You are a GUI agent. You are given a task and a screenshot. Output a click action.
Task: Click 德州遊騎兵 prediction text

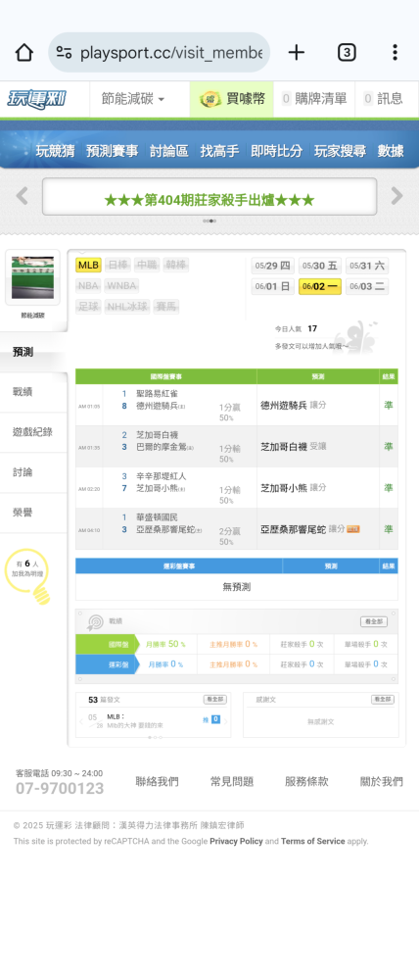point(284,405)
